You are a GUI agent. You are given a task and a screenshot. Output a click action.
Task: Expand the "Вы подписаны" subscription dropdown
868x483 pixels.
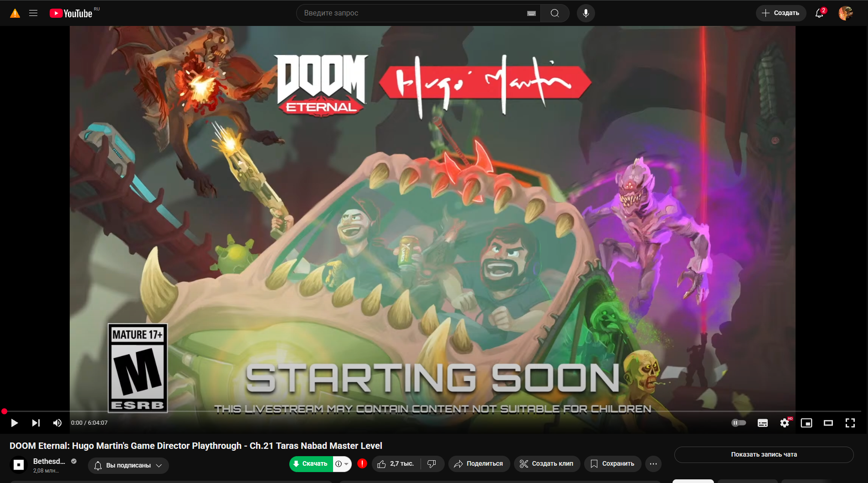click(x=128, y=465)
